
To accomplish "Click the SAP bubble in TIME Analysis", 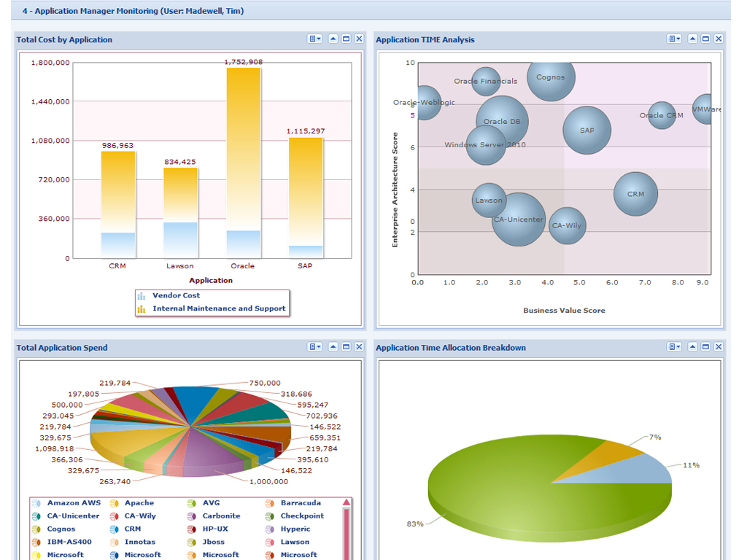I will 587,131.
